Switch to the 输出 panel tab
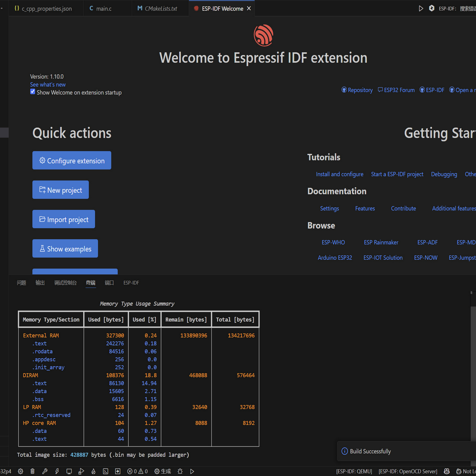This screenshot has width=476, height=476. [x=40, y=283]
